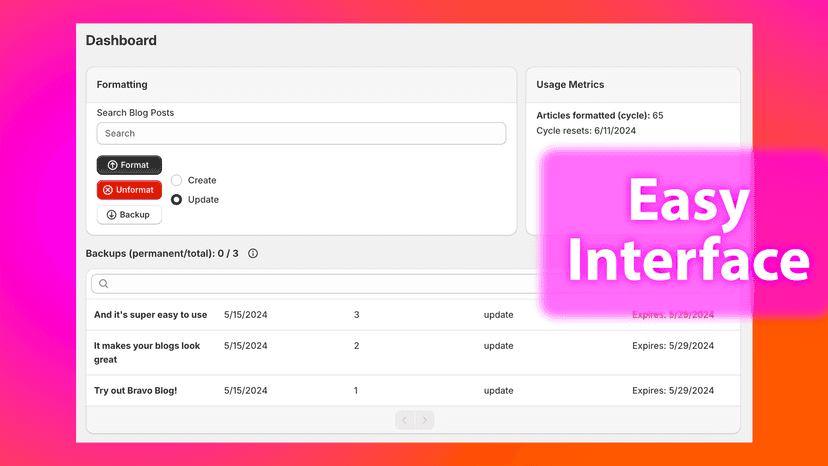Select the Update radio option
This screenshot has width=828, height=466.
coord(176,200)
